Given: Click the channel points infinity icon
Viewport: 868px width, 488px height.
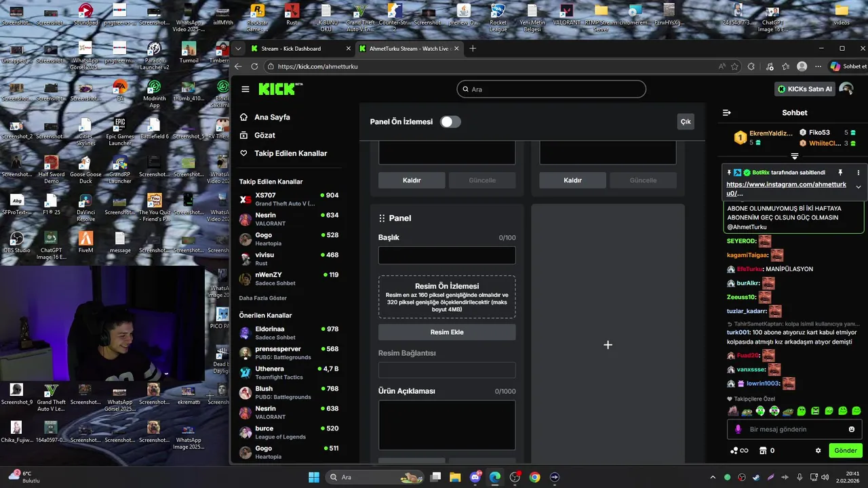Looking at the screenshot, I should point(739,451).
